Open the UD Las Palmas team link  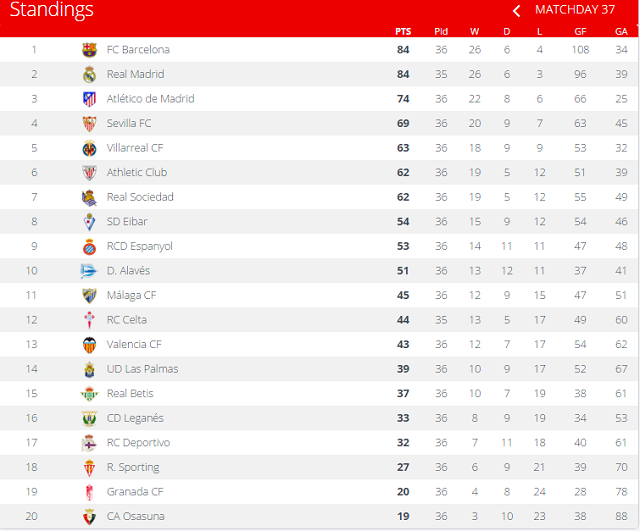[x=142, y=369]
